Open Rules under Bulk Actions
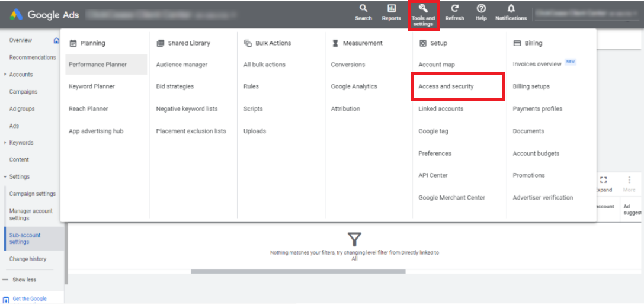644x305 pixels. point(251,86)
